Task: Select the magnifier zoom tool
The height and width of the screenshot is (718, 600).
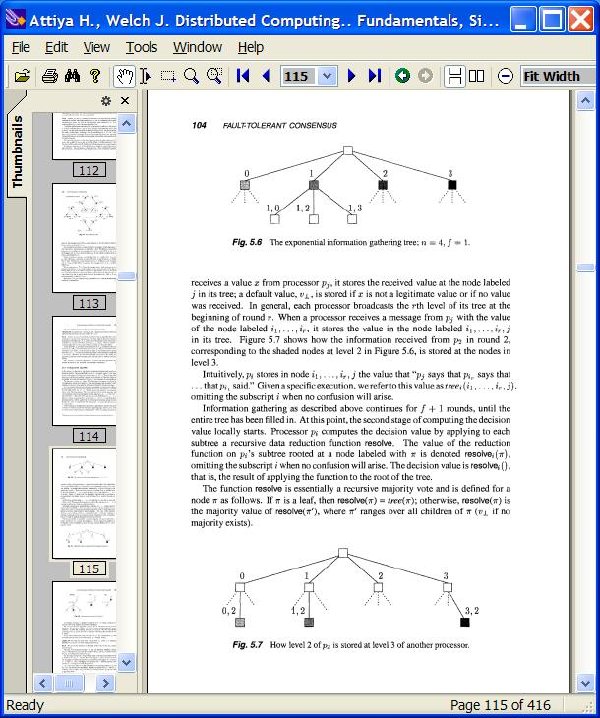Action: tap(191, 76)
